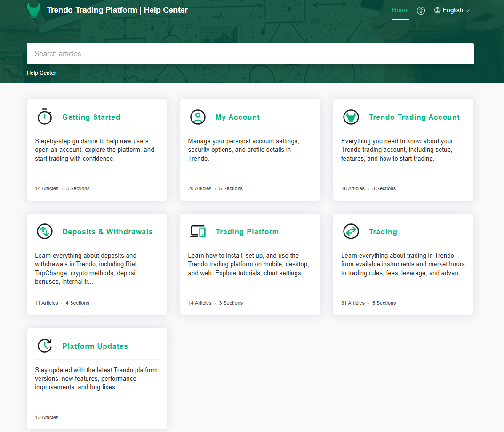The width and height of the screenshot is (504, 432).
Task: Open the Trendo Trading Account category
Action: pyautogui.click(x=414, y=117)
